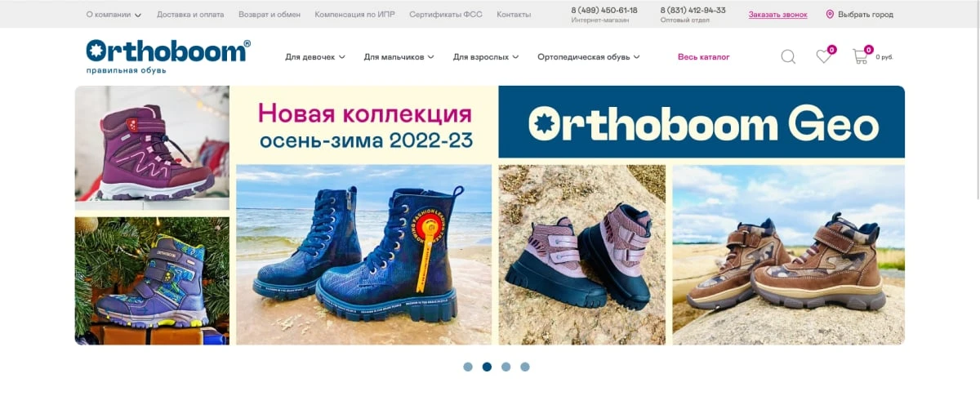Click the Весь каталог link
980x396 pixels.
coord(704,56)
